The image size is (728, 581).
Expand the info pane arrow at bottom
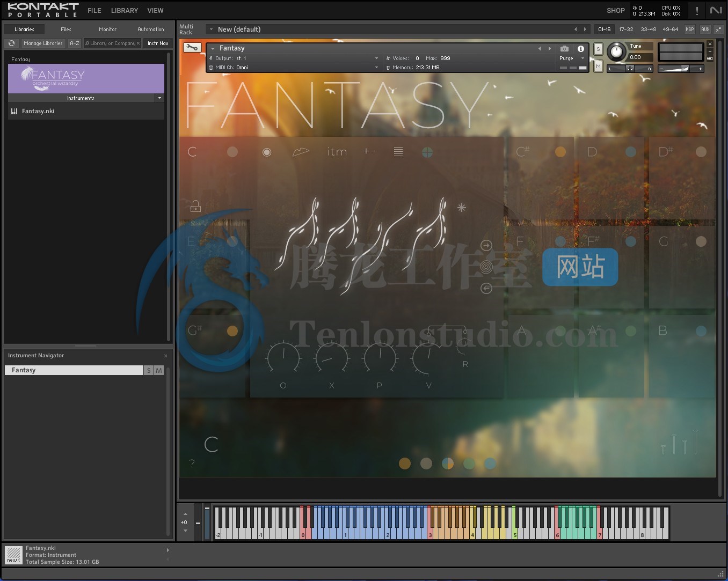pos(168,550)
